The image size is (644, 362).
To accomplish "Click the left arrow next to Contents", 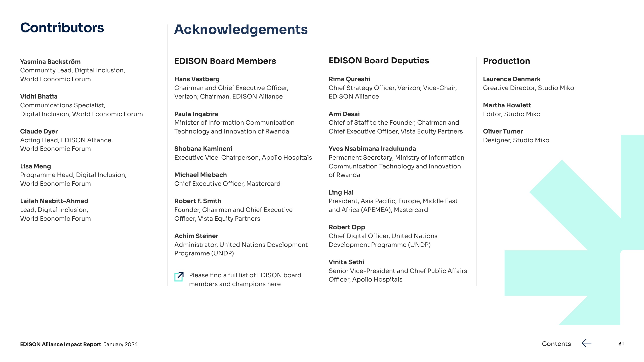I will tap(586, 343).
